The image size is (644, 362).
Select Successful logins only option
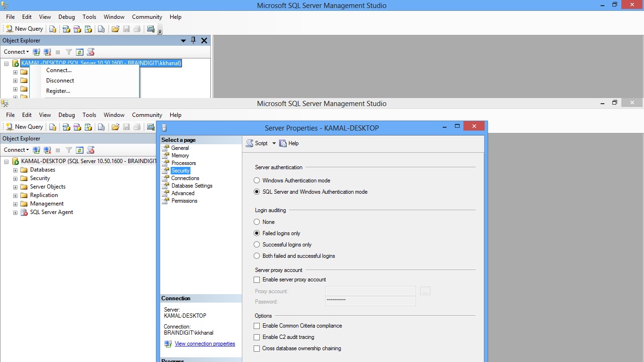coord(257,245)
